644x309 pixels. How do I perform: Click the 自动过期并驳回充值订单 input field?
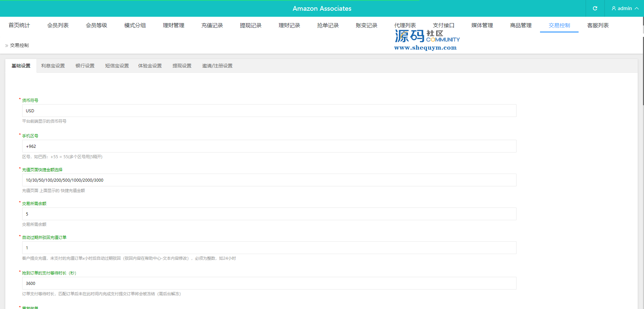click(x=269, y=248)
